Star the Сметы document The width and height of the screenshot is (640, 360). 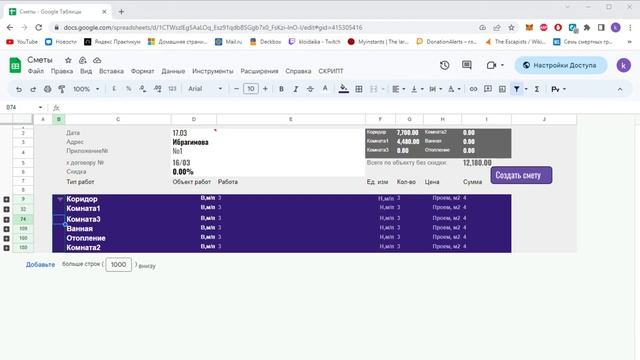click(68, 60)
